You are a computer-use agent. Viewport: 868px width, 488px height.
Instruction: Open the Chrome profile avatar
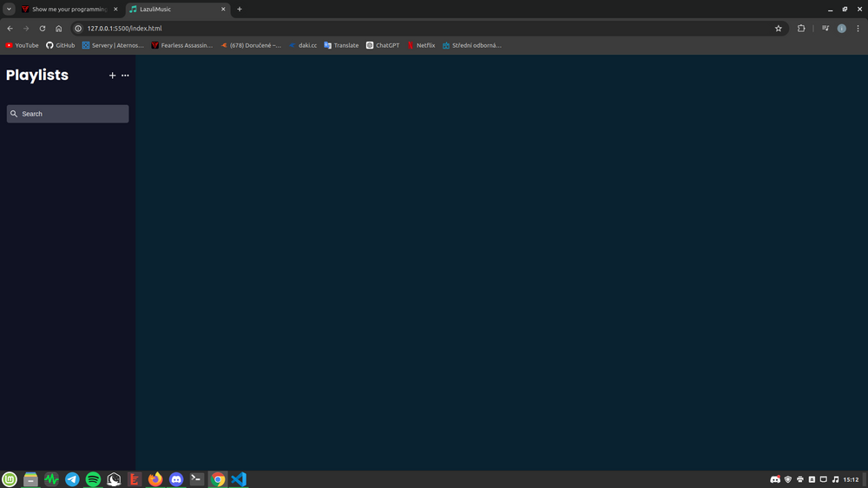[x=841, y=29]
